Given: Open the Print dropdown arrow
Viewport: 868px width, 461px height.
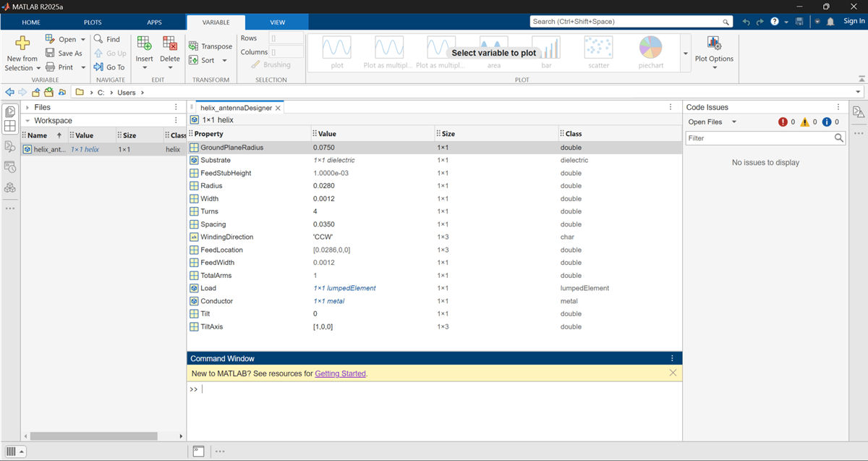Looking at the screenshot, I should (83, 67).
